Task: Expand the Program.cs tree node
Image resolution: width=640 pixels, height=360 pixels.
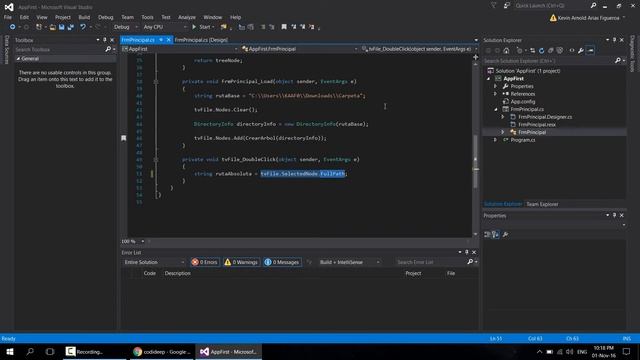Action: click(496, 140)
